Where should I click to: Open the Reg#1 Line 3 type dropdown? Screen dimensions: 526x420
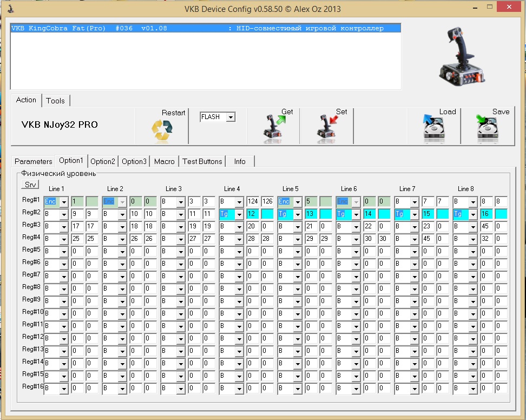coord(181,202)
